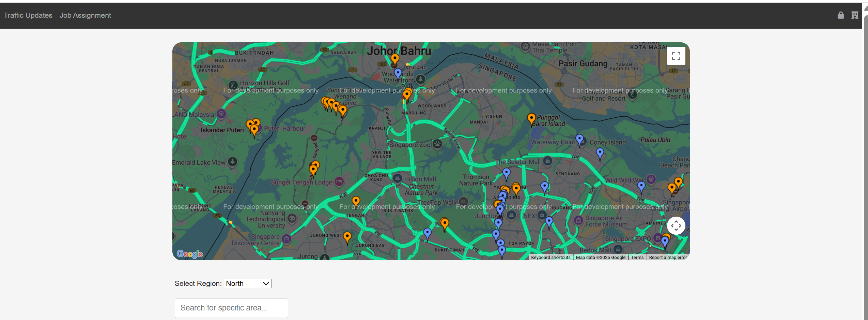Screen dimensions: 868x320
Task: Click the lock icon in the top bar
Action: coord(840,15)
